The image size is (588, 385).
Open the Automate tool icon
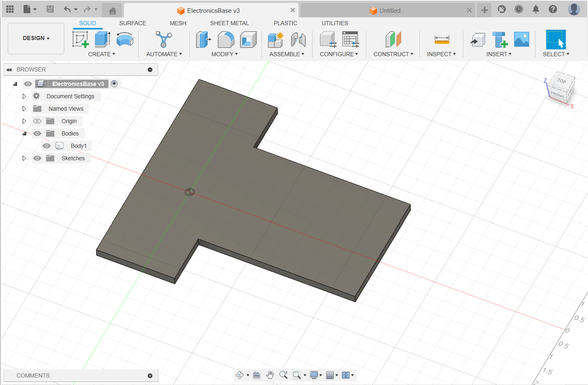click(164, 39)
